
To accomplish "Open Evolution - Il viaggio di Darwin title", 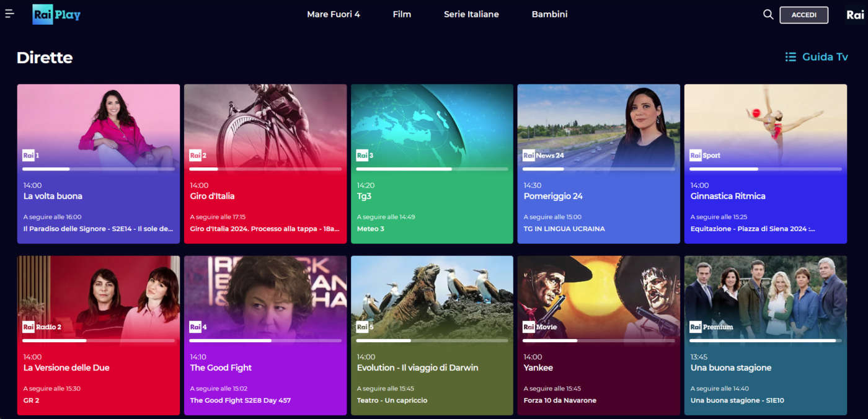I will (x=417, y=368).
